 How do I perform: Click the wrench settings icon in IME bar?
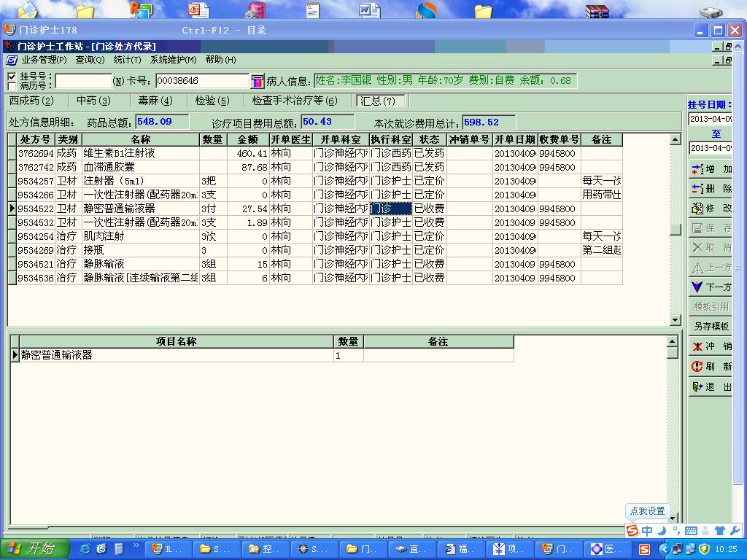(734, 531)
